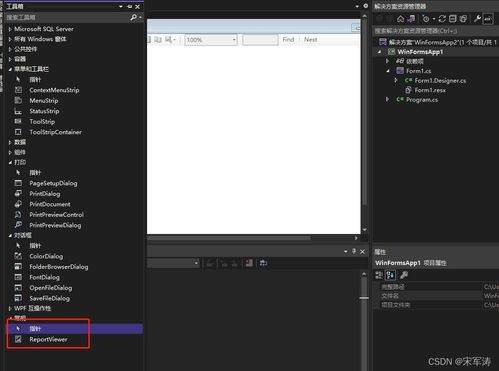Collapse toolbox group containing ColorDialog
499x371 pixels.
coord(10,235)
